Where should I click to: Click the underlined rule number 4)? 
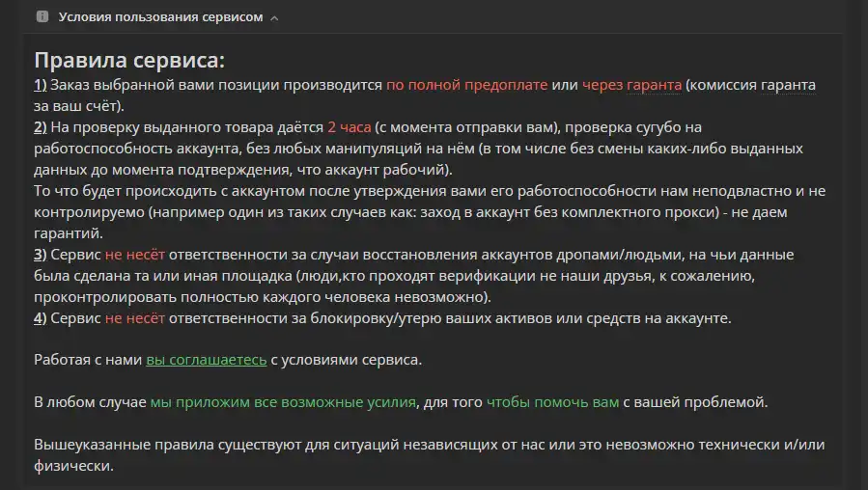coord(41,318)
